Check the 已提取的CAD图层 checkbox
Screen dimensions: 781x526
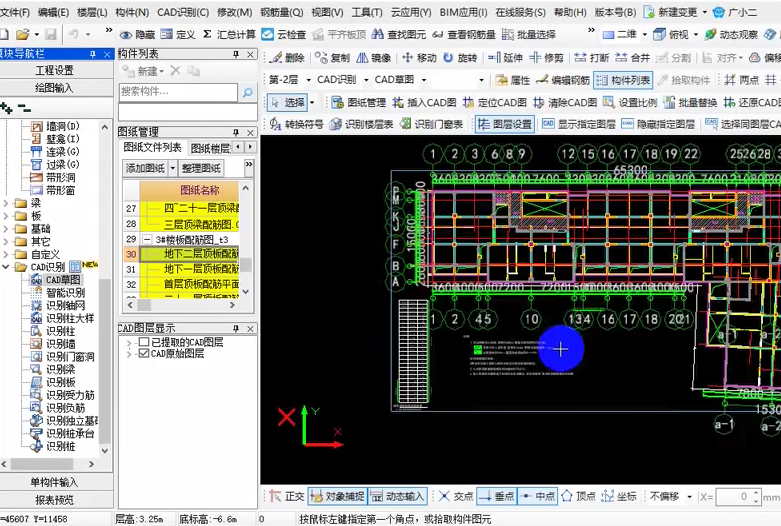(144, 342)
